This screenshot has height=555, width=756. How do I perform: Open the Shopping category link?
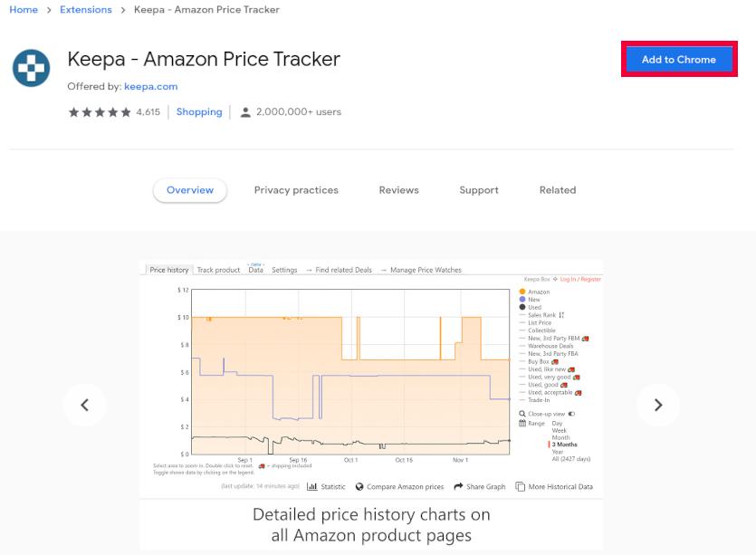point(199,112)
